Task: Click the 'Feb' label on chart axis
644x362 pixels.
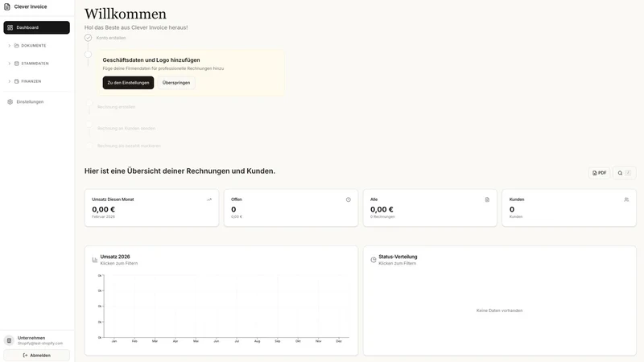Action: tap(134, 341)
